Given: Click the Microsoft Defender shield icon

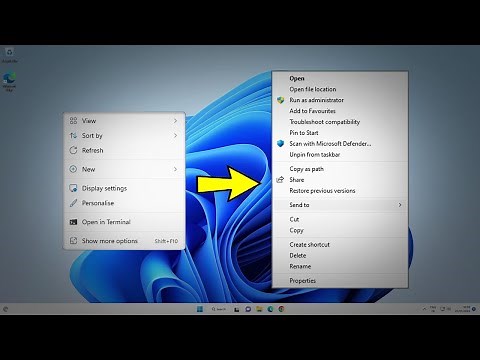Looking at the screenshot, I should click(x=280, y=144).
